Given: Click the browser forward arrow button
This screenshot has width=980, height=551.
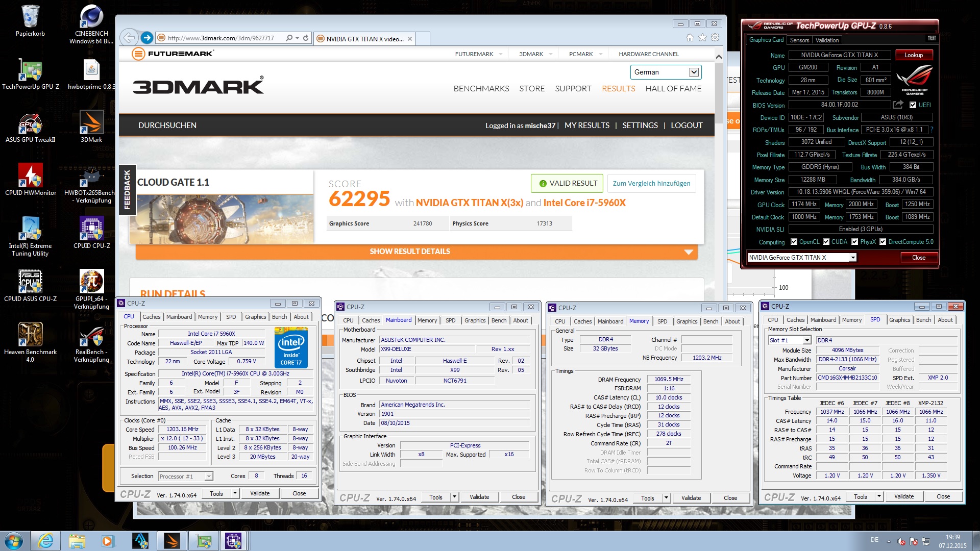Looking at the screenshot, I should tap(147, 38).
